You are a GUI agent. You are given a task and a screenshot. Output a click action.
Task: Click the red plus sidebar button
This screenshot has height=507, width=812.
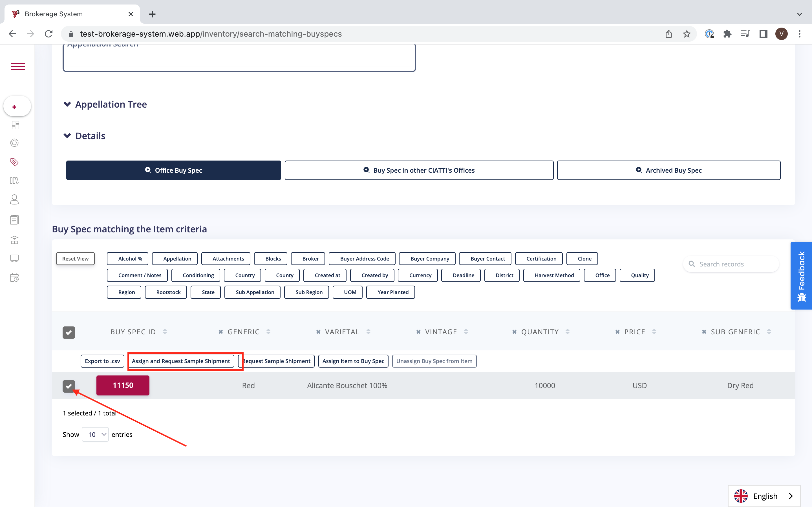[14, 107]
